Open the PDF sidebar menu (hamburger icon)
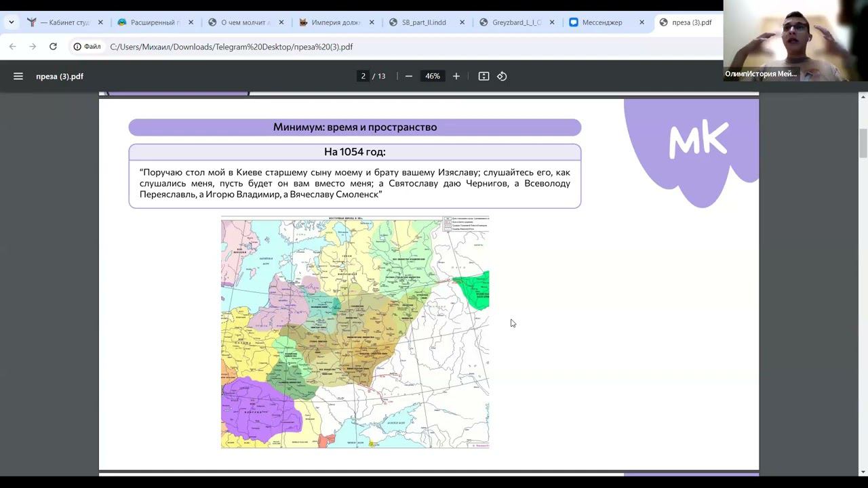 click(x=18, y=77)
